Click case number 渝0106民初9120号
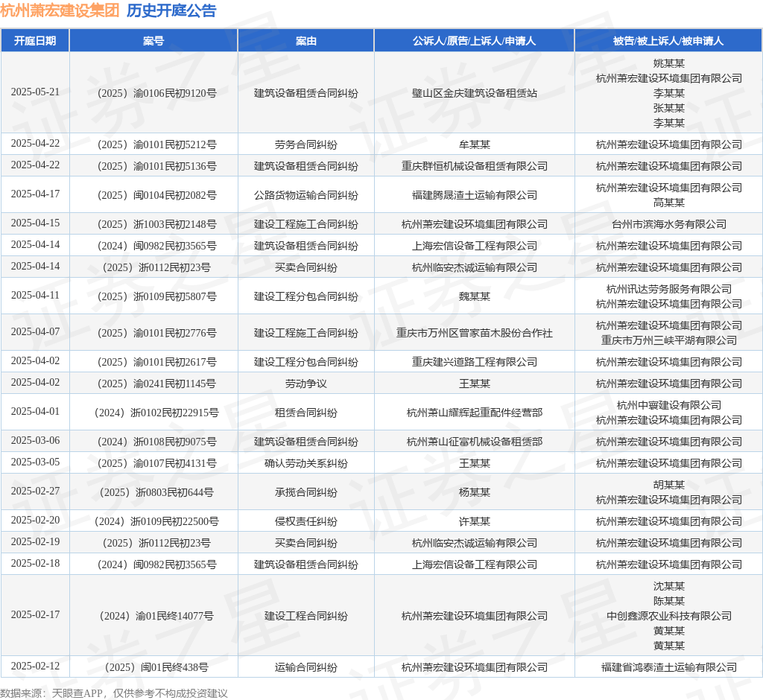Image resolution: width=763 pixels, height=700 pixels. click(x=156, y=93)
